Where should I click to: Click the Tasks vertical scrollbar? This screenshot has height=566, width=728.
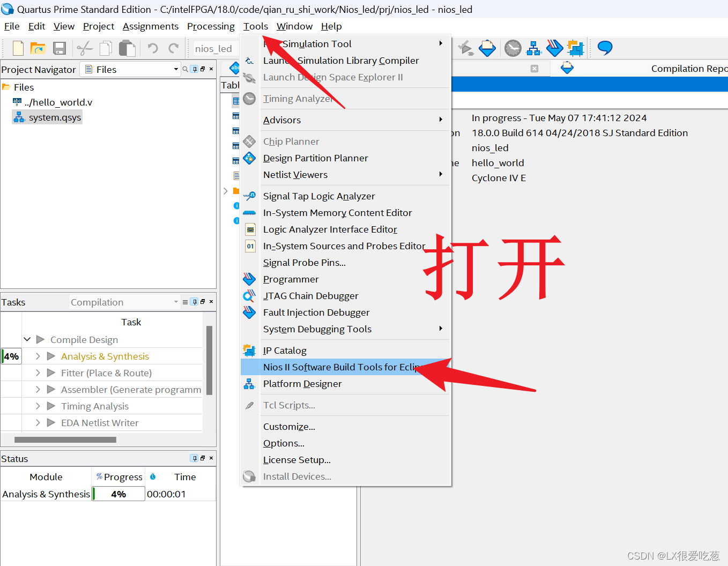click(209, 360)
